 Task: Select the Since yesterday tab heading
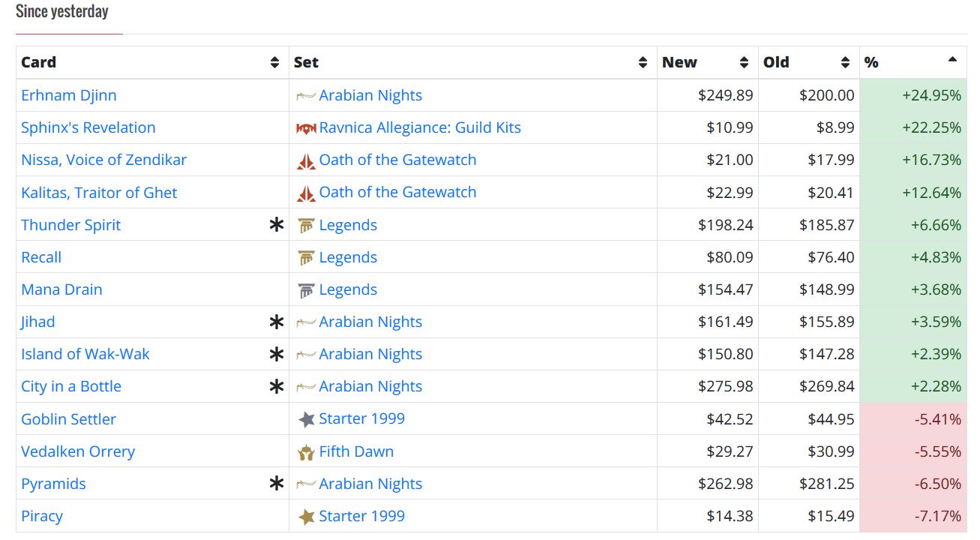coord(62,12)
